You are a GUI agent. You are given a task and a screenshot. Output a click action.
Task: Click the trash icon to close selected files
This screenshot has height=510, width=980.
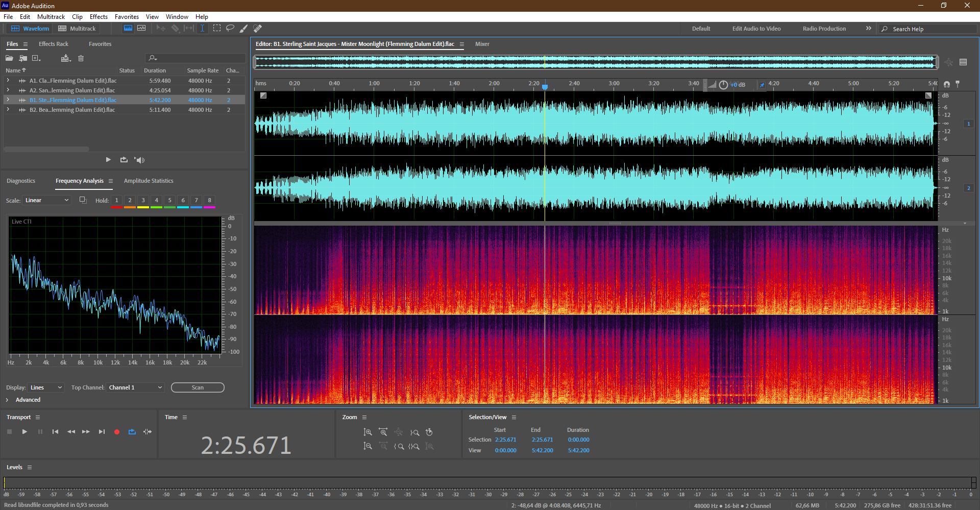81,58
